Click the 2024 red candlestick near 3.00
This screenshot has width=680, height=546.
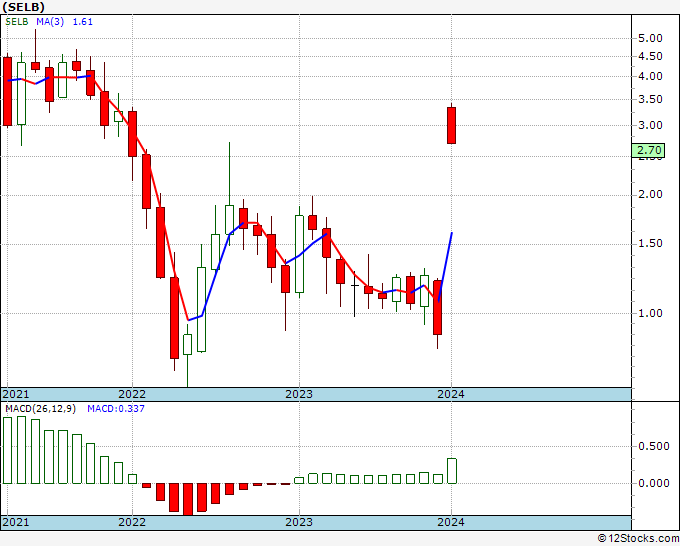[451, 125]
